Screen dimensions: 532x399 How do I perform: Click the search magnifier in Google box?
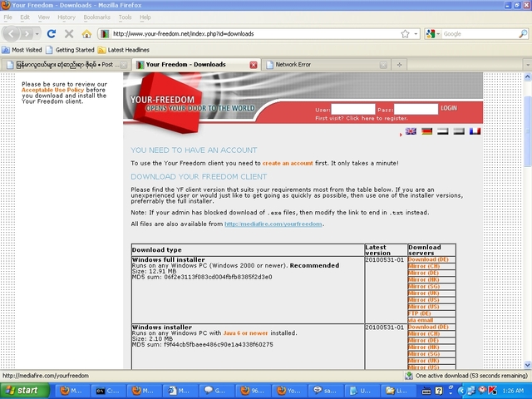tap(523, 33)
